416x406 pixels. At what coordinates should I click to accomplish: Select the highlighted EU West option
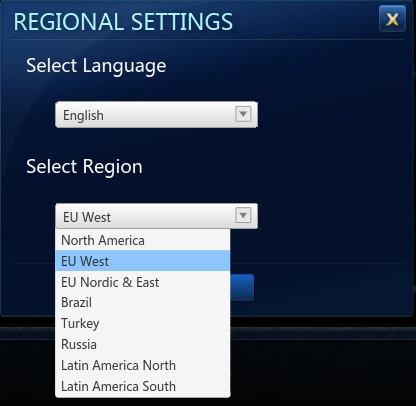coord(143,261)
